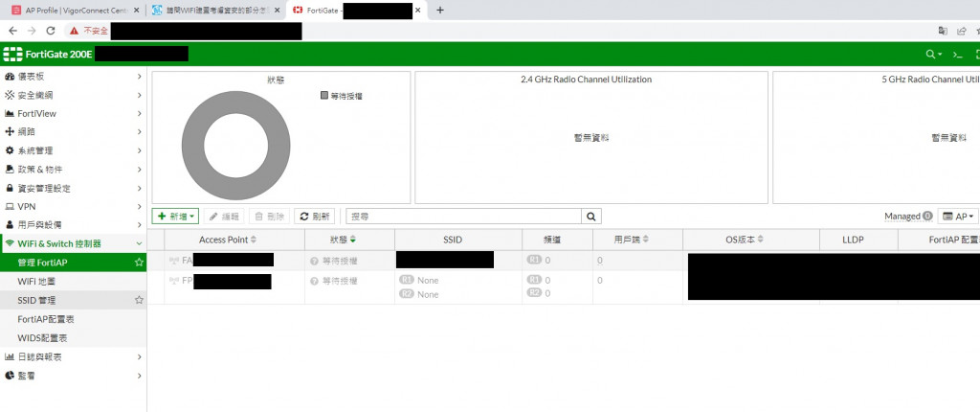Screen dimensions: 980x412
Task: Click the translate page icon in address bar
Action: coord(943,30)
